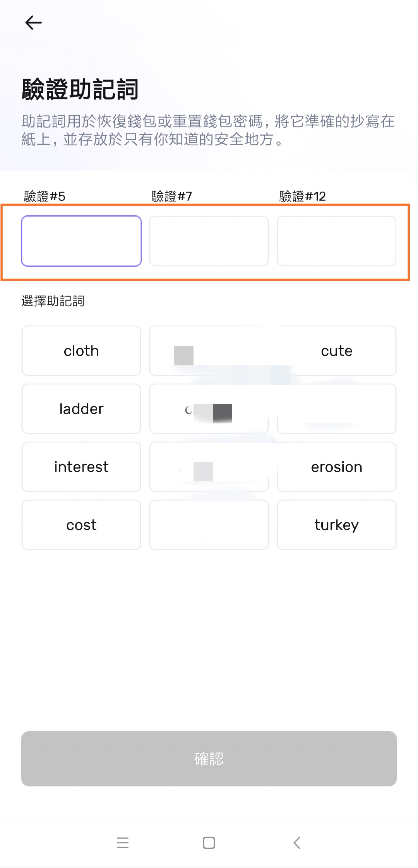This screenshot has width=418, height=868.
Task: Click the blurred word chip beside "cloth"
Action: click(209, 351)
